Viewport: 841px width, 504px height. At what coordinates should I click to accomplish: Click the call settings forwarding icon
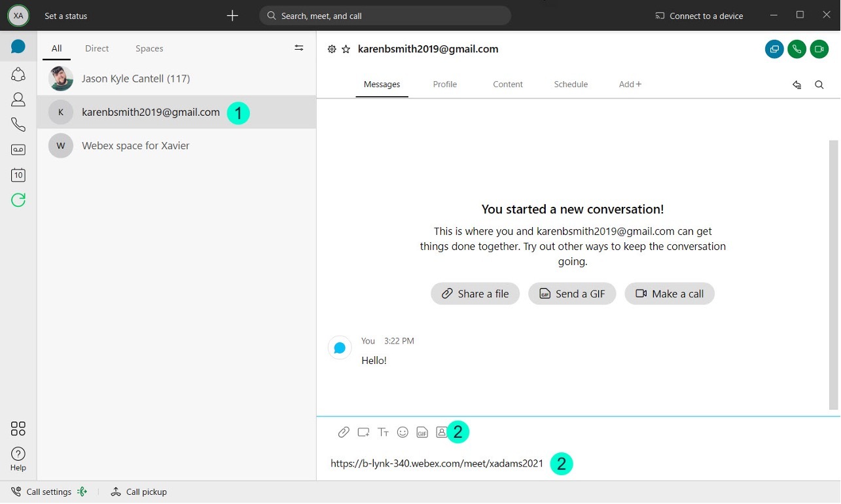(x=82, y=492)
